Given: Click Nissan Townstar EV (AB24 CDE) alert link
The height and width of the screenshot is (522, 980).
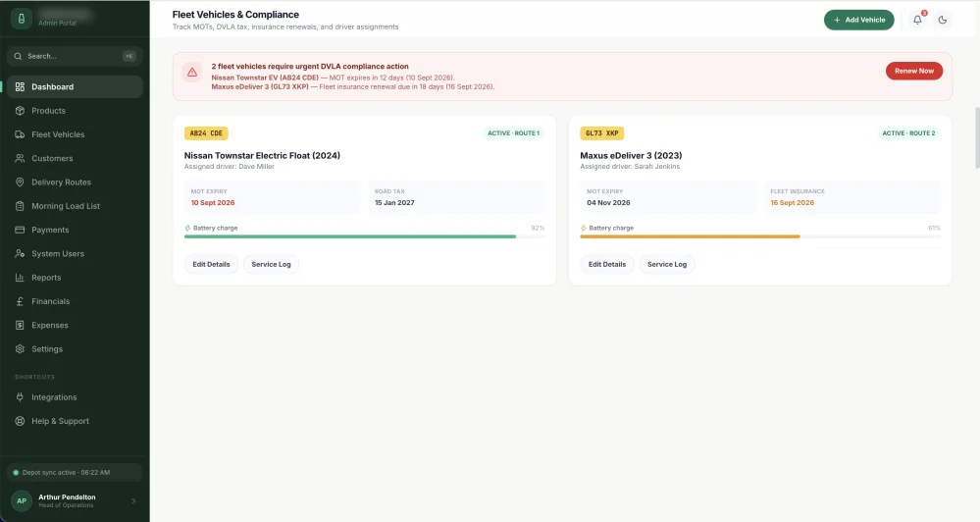Looking at the screenshot, I should [265, 78].
